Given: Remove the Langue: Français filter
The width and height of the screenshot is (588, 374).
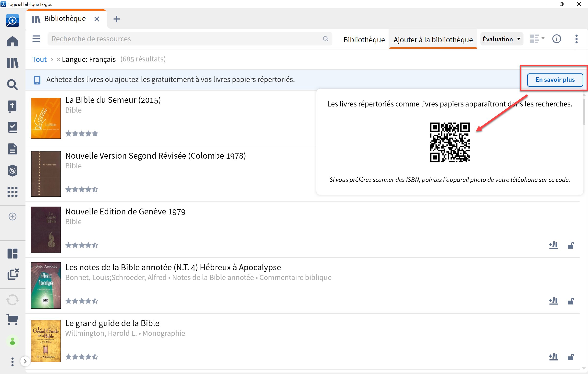Looking at the screenshot, I should pos(58,59).
